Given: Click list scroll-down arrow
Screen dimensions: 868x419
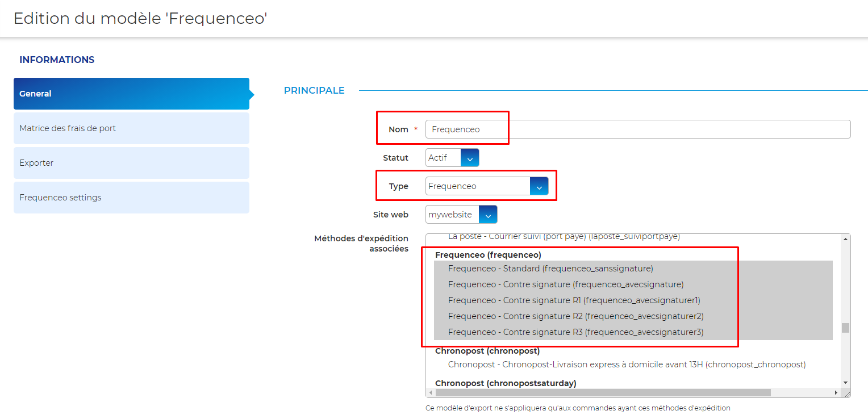Looking at the screenshot, I should point(846,383).
